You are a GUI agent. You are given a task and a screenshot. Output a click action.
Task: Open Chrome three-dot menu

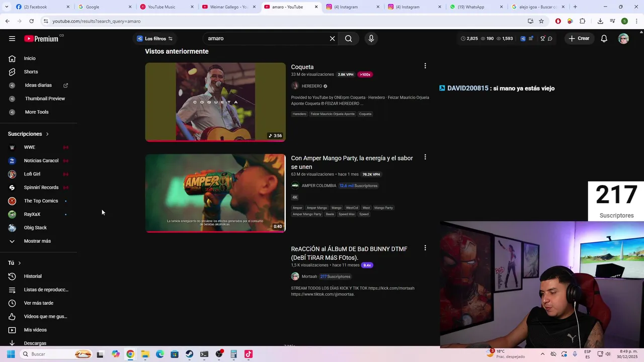click(x=636, y=21)
